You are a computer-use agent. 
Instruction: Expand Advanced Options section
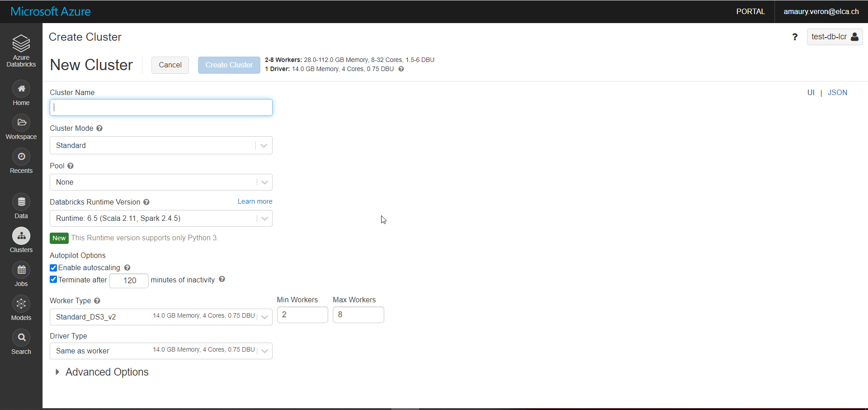(x=102, y=372)
